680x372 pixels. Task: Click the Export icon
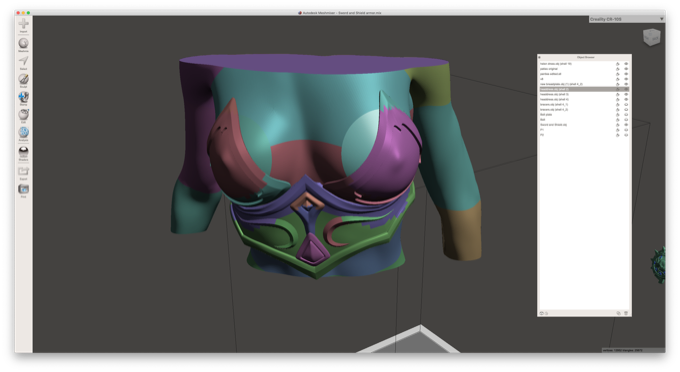point(23,172)
